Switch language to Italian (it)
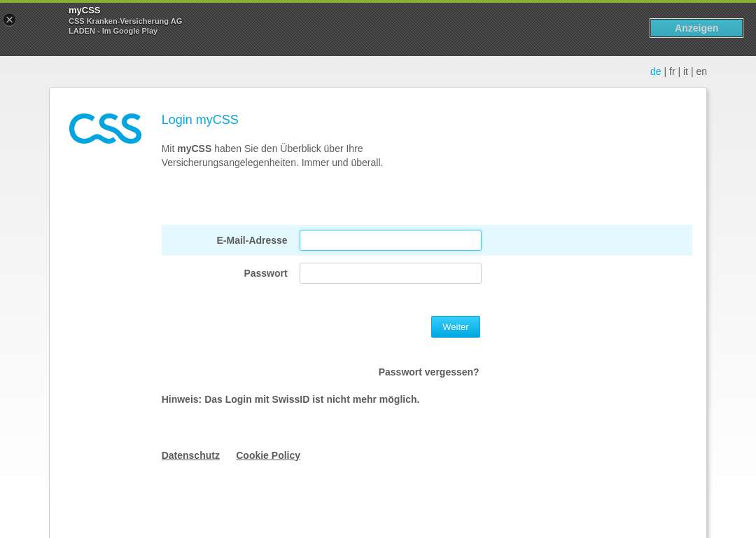This screenshot has width=756, height=538. point(685,71)
